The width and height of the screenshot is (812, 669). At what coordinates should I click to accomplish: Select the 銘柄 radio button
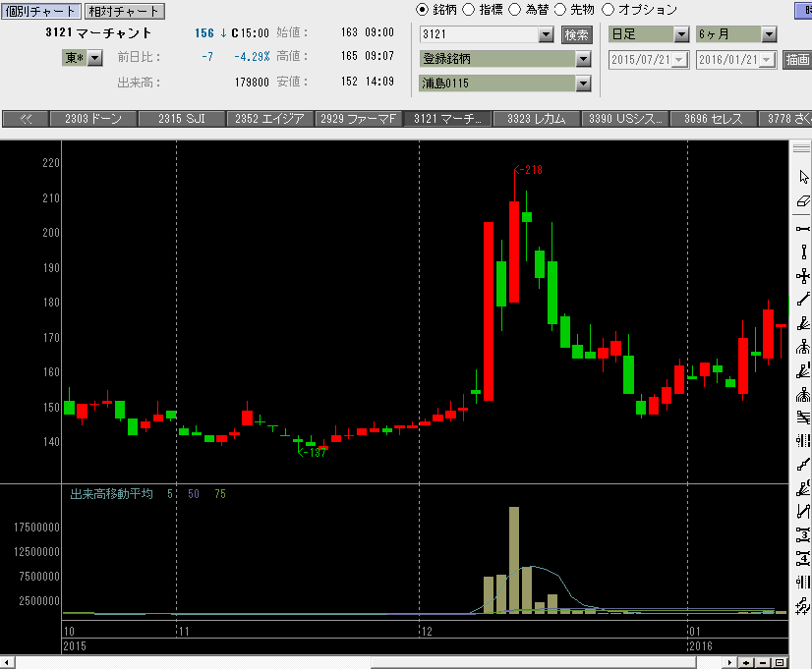[x=422, y=9]
